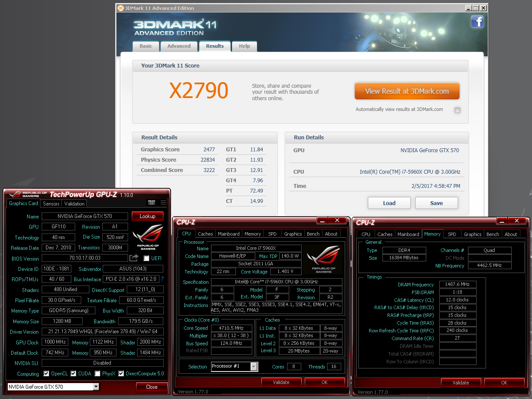Click the Load button in Run Details
This screenshot has width=532, height=399.
pos(389,203)
